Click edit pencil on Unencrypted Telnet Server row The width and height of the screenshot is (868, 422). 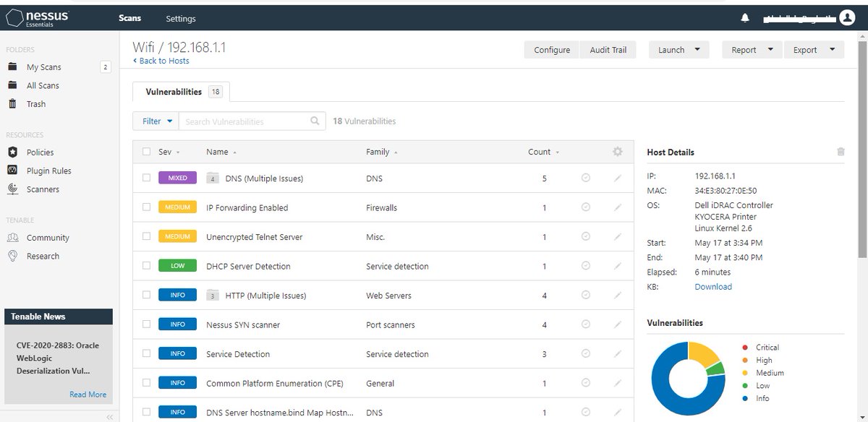pos(618,237)
